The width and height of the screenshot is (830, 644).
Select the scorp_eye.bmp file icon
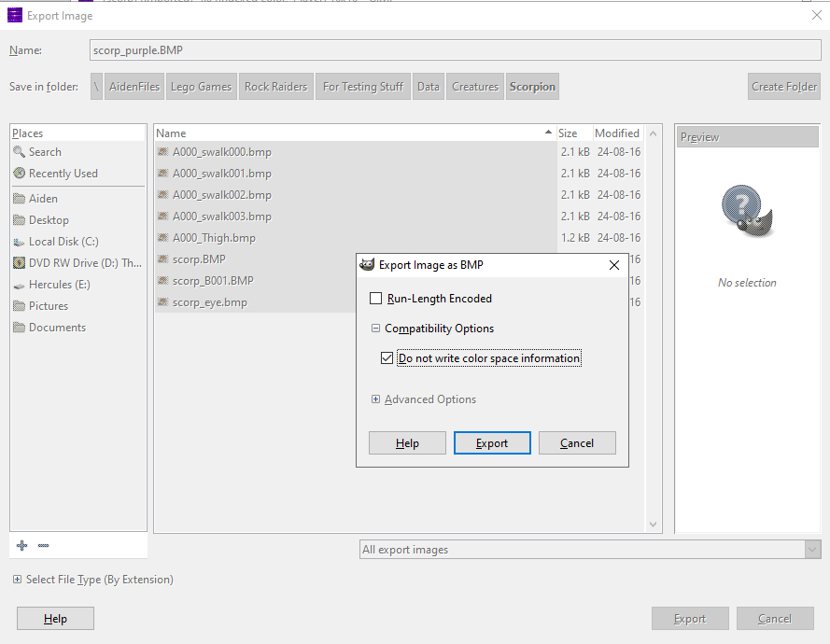pyautogui.click(x=163, y=302)
